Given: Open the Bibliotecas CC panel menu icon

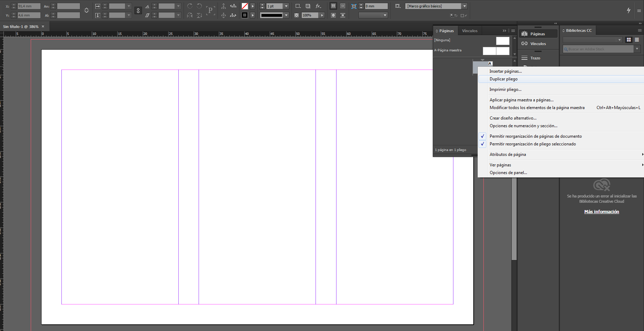Looking at the screenshot, I should [x=640, y=30].
